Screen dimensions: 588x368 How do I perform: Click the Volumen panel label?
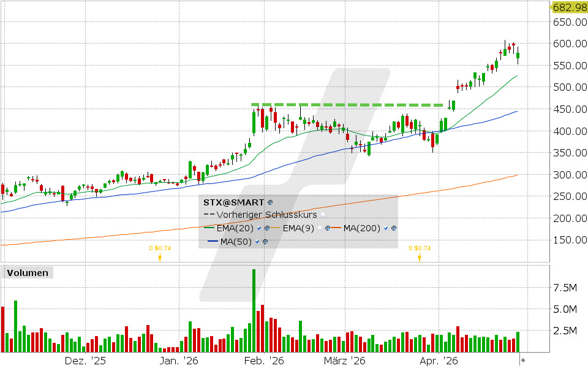26,273
